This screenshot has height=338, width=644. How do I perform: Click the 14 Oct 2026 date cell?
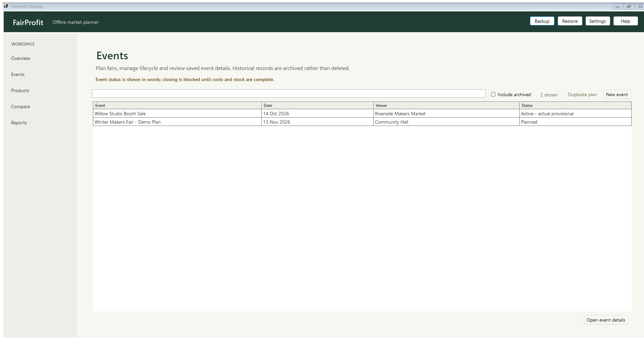point(317,114)
